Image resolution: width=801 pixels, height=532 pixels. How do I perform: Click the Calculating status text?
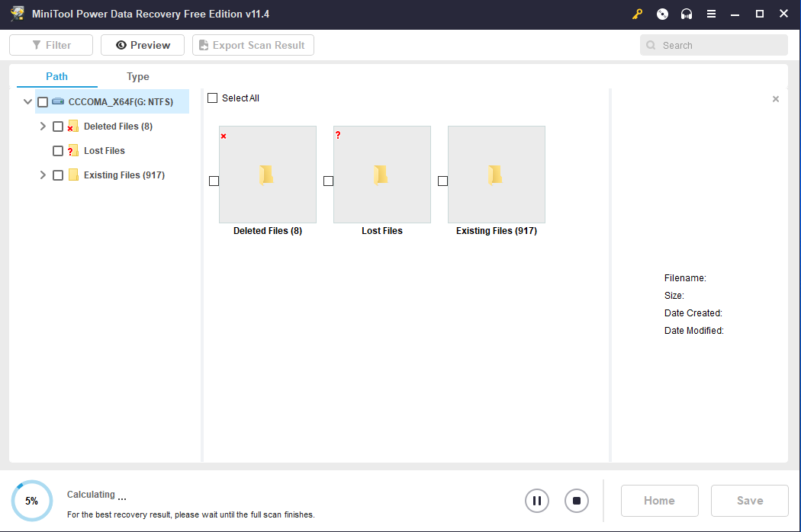pos(97,495)
